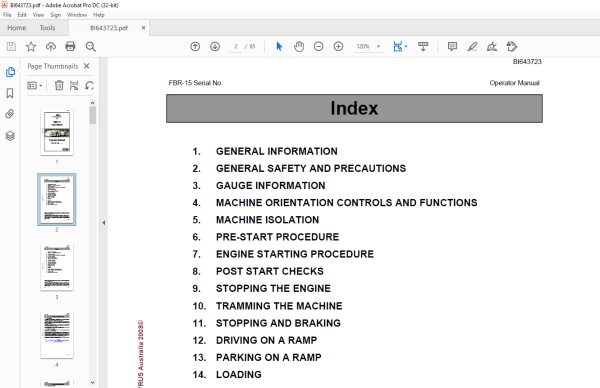600x388 pixels.
Task: Open the Layers panel icon
Action: pos(10,136)
